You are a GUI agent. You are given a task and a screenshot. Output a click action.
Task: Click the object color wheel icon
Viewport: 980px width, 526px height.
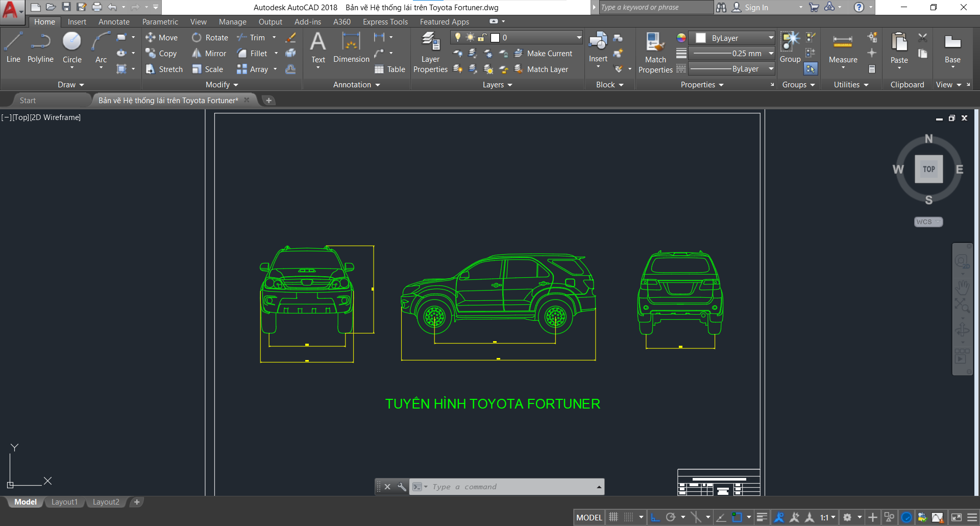[681, 38]
